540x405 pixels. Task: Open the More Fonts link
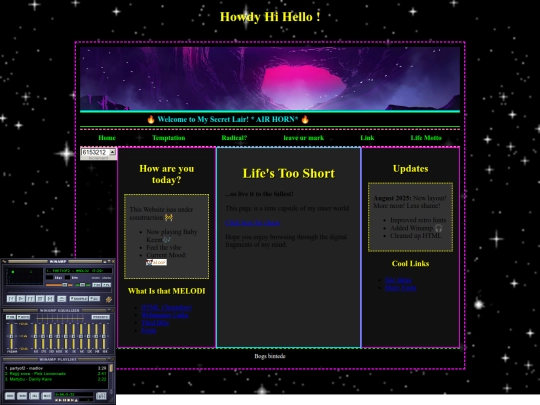pyautogui.click(x=400, y=288)
